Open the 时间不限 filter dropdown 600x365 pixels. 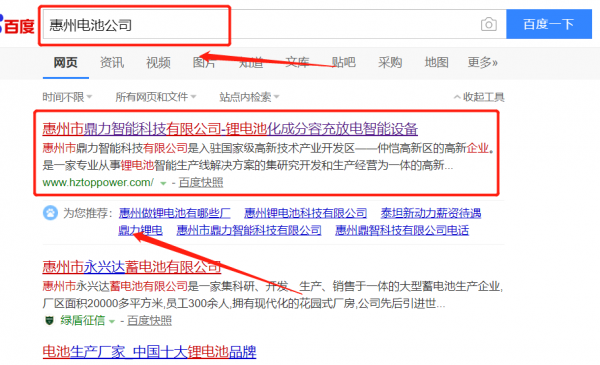coord(67,97)
